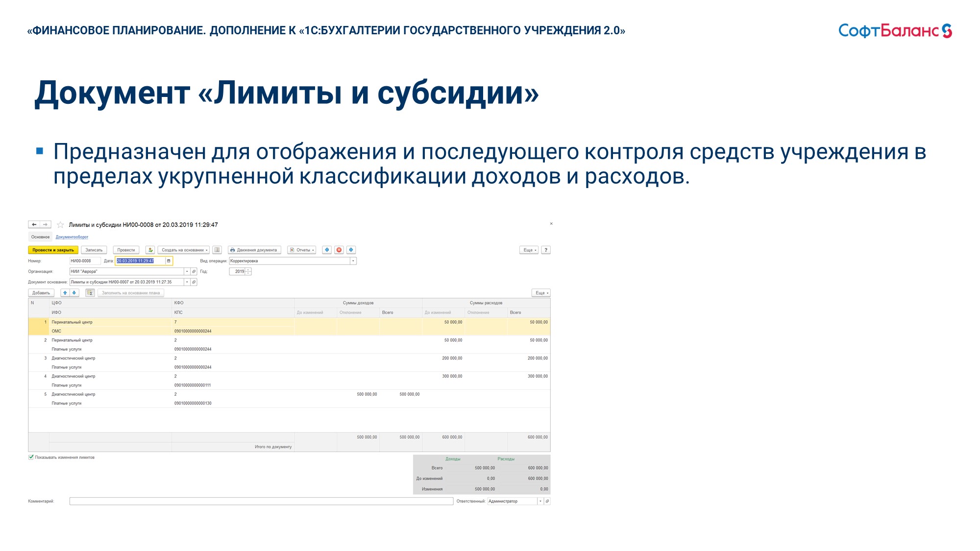The height and width of the screenshot is (551, 980).
Task: Click the blue left-arrow circle icon
Action: (327, 250)
